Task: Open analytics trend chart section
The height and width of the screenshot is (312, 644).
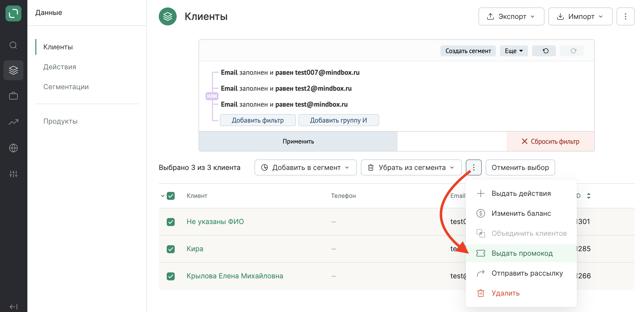Action: click(x=13, y=122)
